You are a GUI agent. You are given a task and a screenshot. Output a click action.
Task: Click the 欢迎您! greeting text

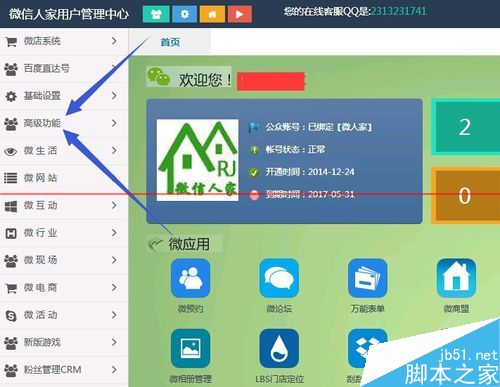coord(206,80)
